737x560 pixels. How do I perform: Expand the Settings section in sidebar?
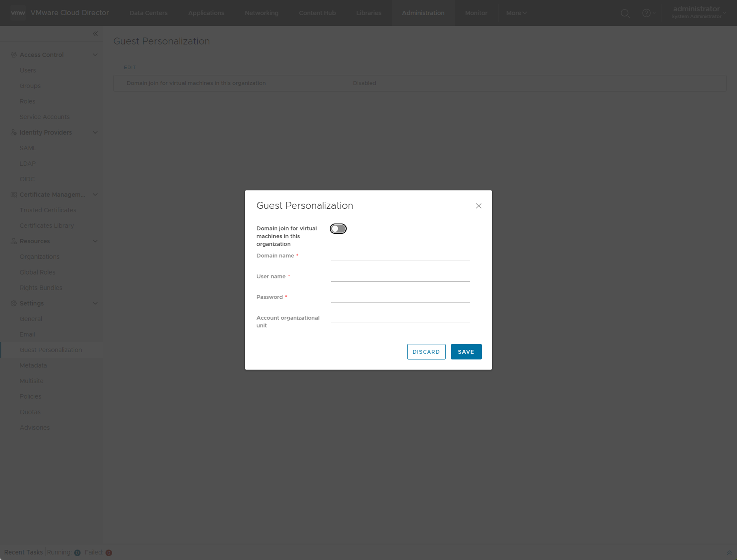coord(95,303)
